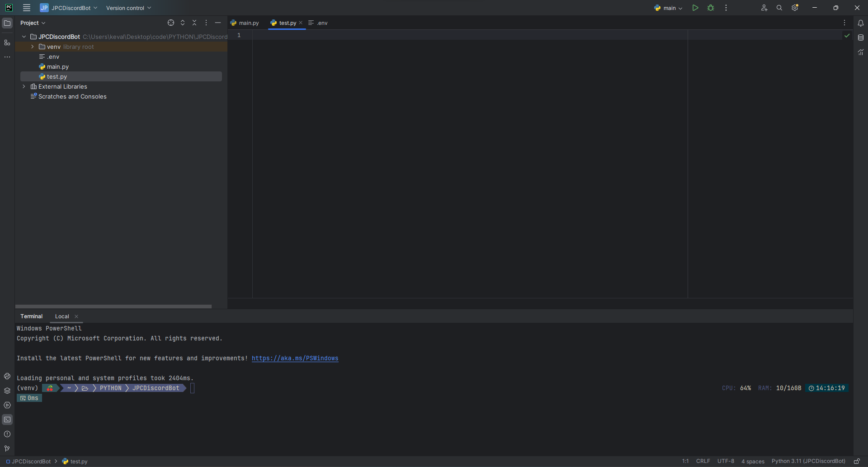The height and width of the screenshot is (467, 868).
Task: Open Services tool window
Action: tap(7, 405)
